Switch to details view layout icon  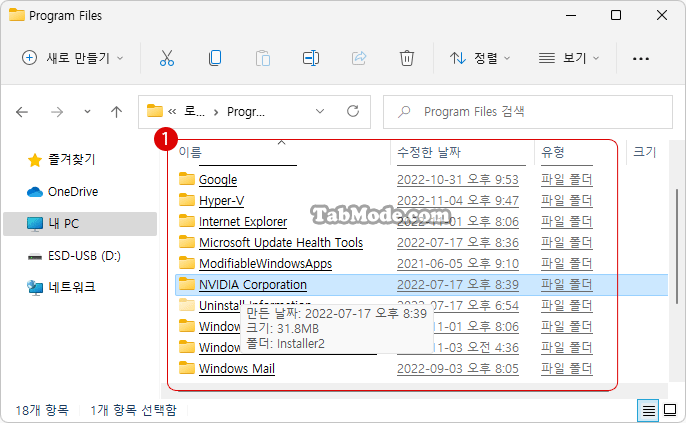tap(648, 410)
